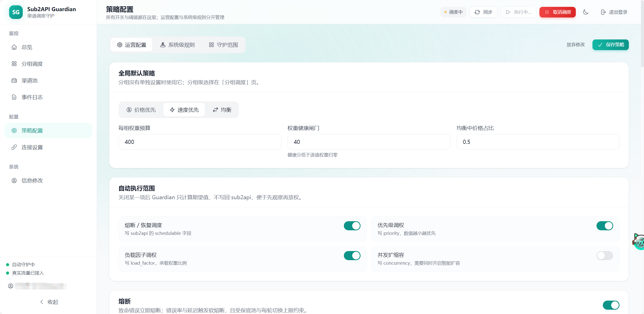The image size is (644, 314).
Task: Click 退出登录 to log out
Action: (x=614, y=12)
